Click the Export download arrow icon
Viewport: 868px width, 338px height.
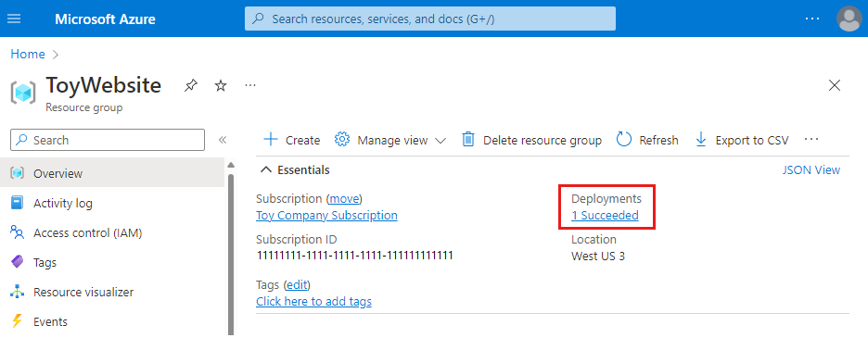click(x=701, y=140)
